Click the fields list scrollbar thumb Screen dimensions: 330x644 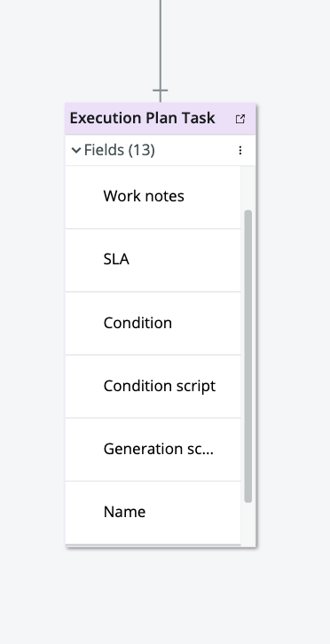pyautogui.click(x=247, y=356)
